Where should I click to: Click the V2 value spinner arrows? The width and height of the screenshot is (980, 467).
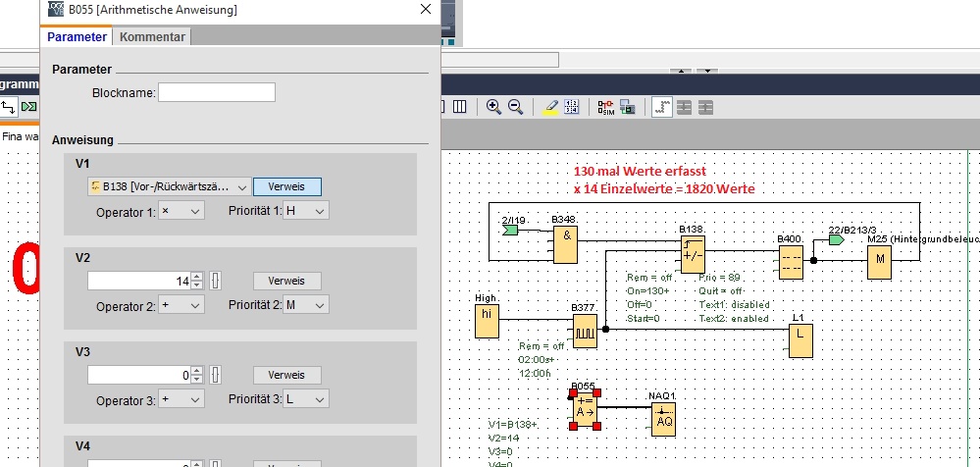point(196,282)
